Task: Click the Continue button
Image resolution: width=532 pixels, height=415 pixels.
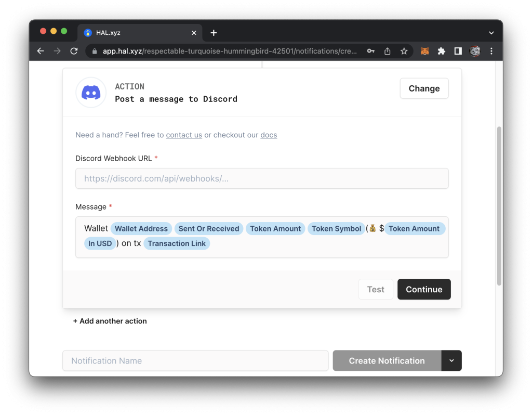Action: click(424, 289)
